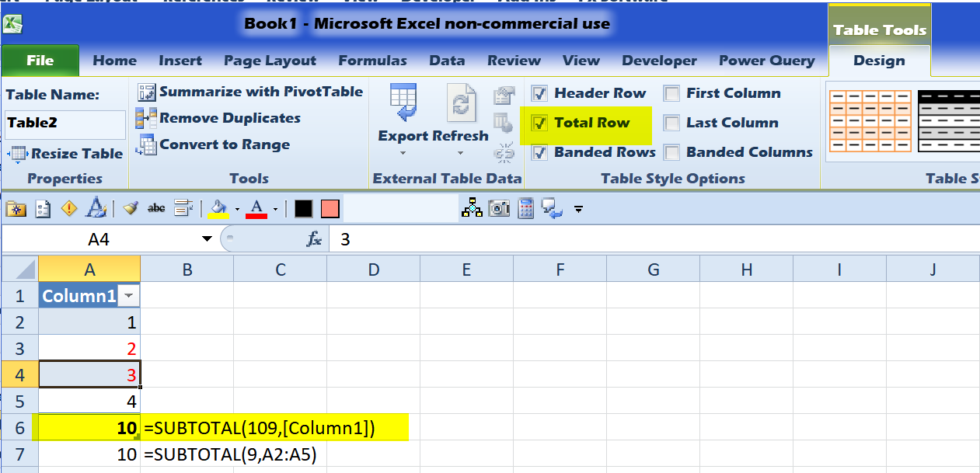Select total cell A6 showing bold 10

(x=89, y=428)
